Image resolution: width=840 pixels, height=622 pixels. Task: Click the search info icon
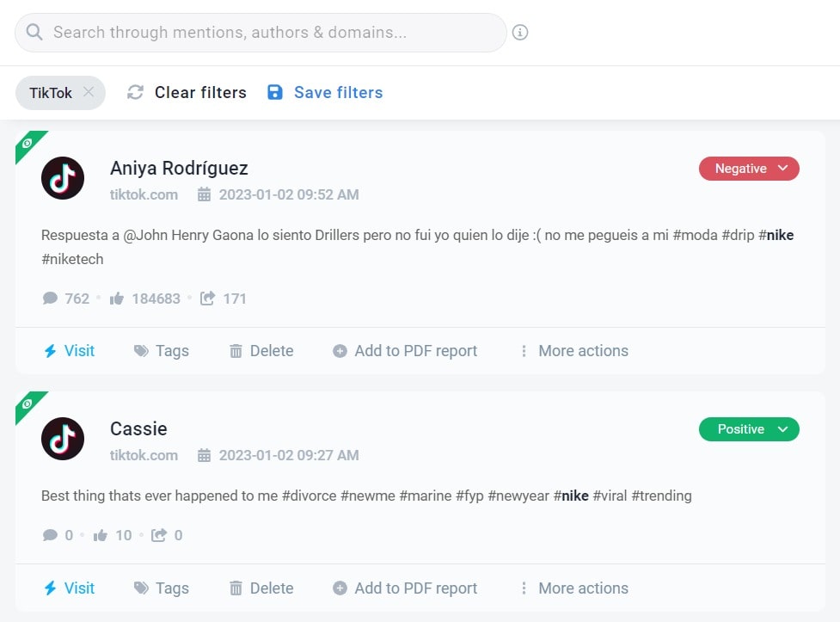520,33
